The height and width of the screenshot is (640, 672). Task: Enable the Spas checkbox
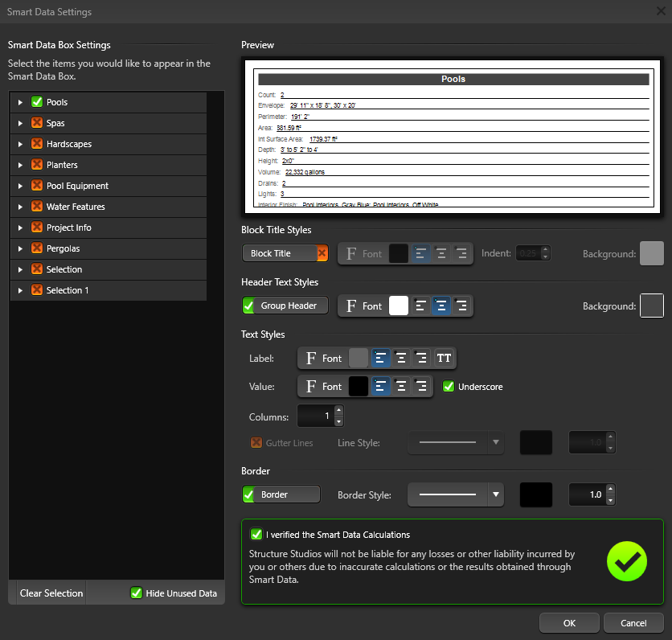37,123
